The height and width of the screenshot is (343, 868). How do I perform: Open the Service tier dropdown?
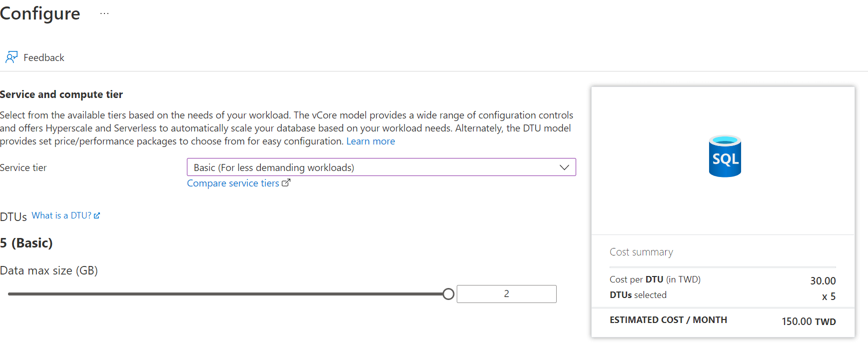pyautogui.click(x=375, y=167)
